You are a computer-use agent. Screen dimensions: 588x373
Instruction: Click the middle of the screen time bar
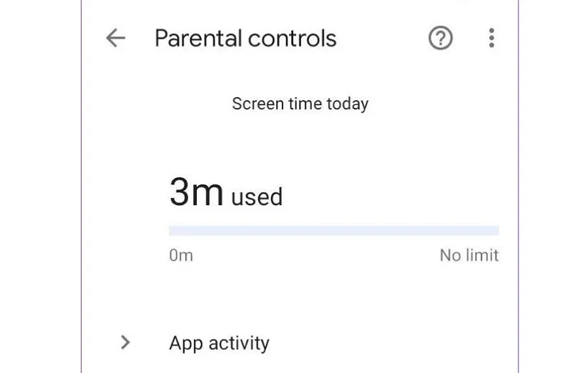[334, 231]
